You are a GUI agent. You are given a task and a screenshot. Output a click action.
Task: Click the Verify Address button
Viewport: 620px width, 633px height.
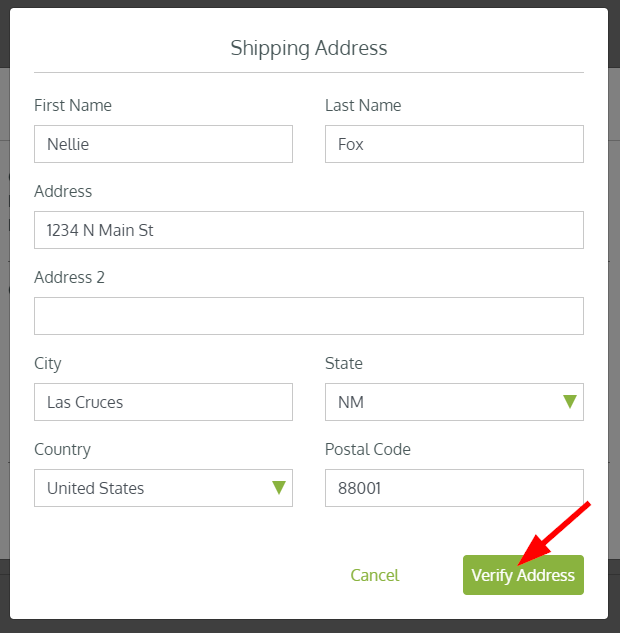523,575
